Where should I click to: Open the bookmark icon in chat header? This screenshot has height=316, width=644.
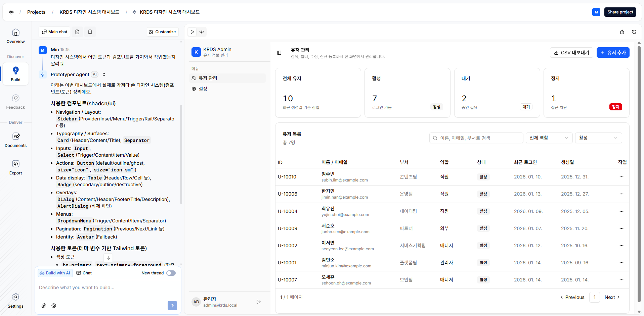90,32
